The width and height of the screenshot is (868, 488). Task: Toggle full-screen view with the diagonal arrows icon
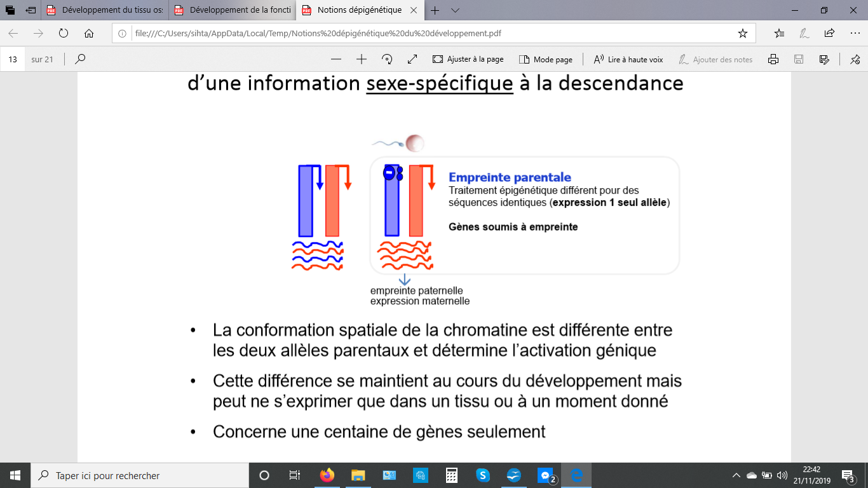click(x=412, y=59)
